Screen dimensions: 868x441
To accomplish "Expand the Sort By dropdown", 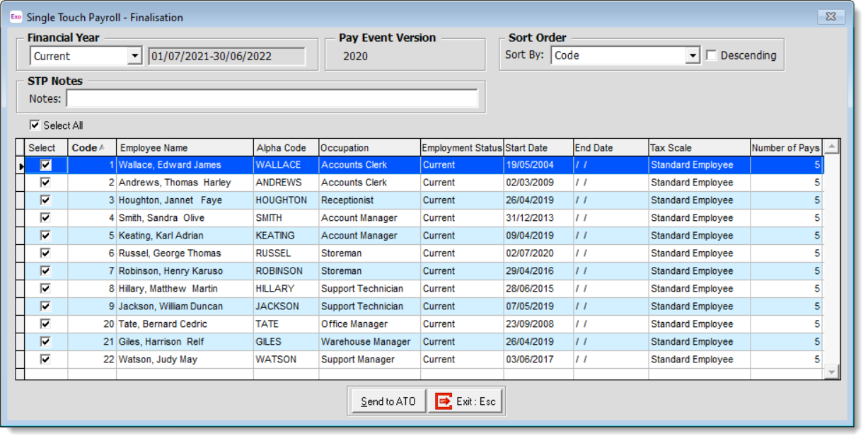I will click(693, 55).
